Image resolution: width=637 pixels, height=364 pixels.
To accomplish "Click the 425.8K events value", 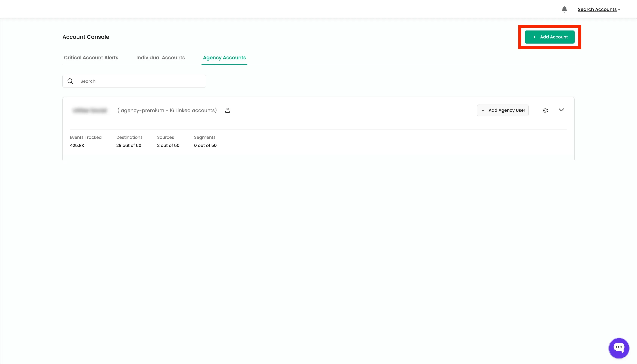I will coord(77,145).
